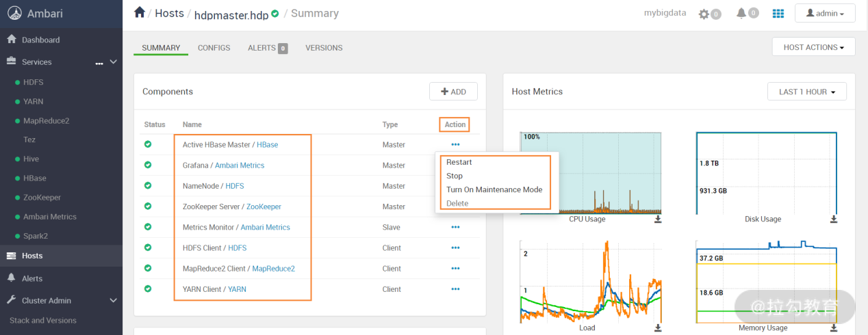868x335 pixels.
Task: Select Restart from the action menu
Action: (x=459, y=162)
